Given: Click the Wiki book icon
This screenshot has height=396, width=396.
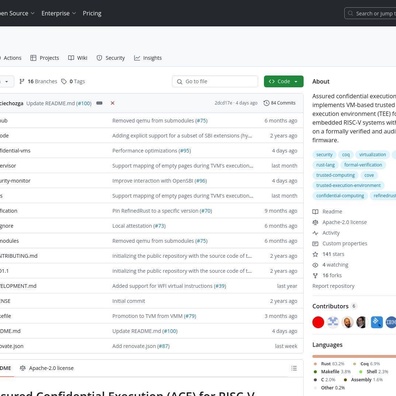Looking at the screenshot, I should click(71, 58).
